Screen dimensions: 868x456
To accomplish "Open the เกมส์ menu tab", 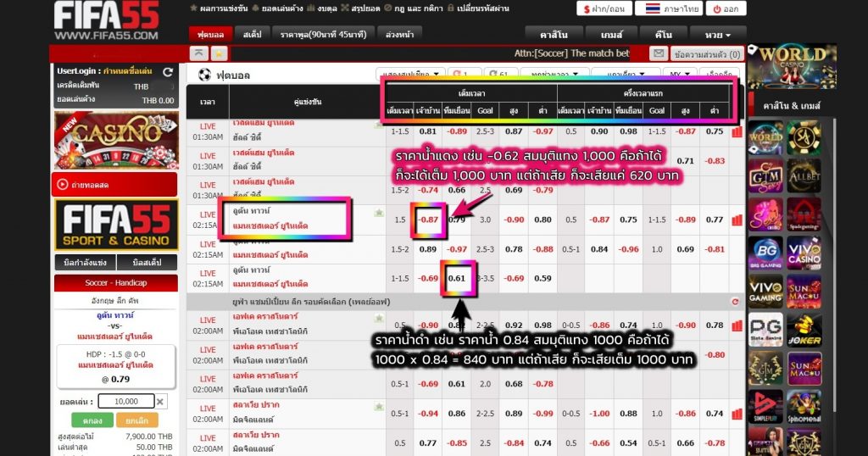I will click(611, 34).
